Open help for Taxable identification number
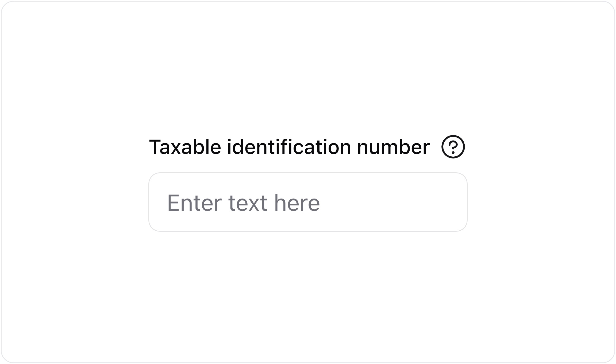Image resolution: width=616 pixels, height=364 pixels. coord(453,147)
